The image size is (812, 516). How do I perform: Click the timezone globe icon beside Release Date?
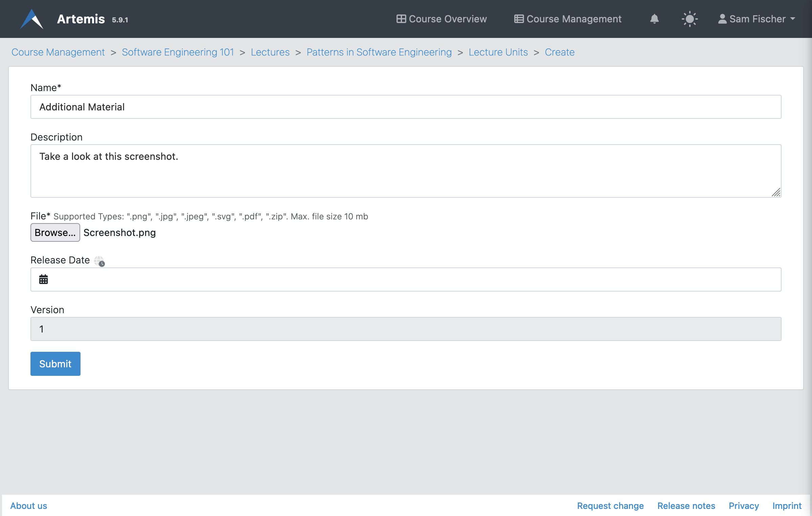tap(99, 261)
